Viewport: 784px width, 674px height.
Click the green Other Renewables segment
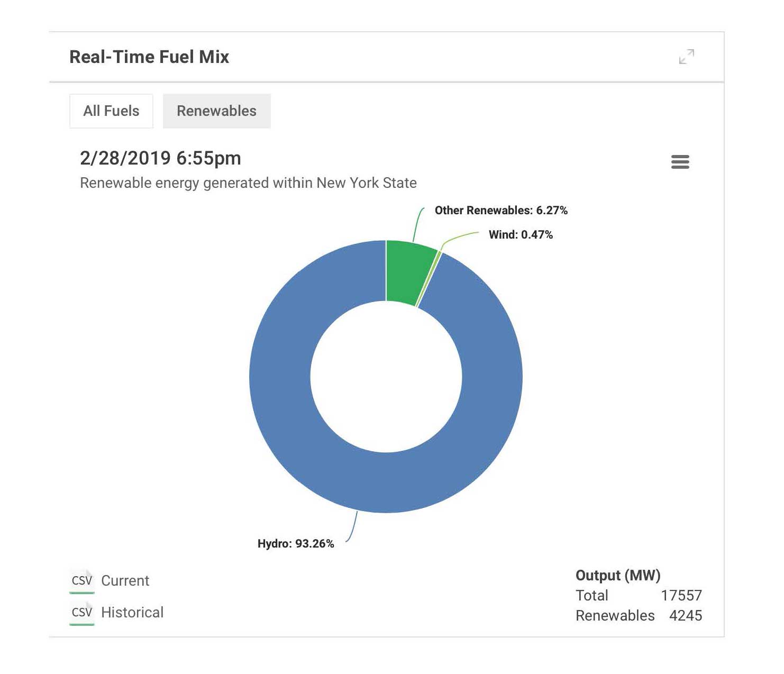(407, 272)
